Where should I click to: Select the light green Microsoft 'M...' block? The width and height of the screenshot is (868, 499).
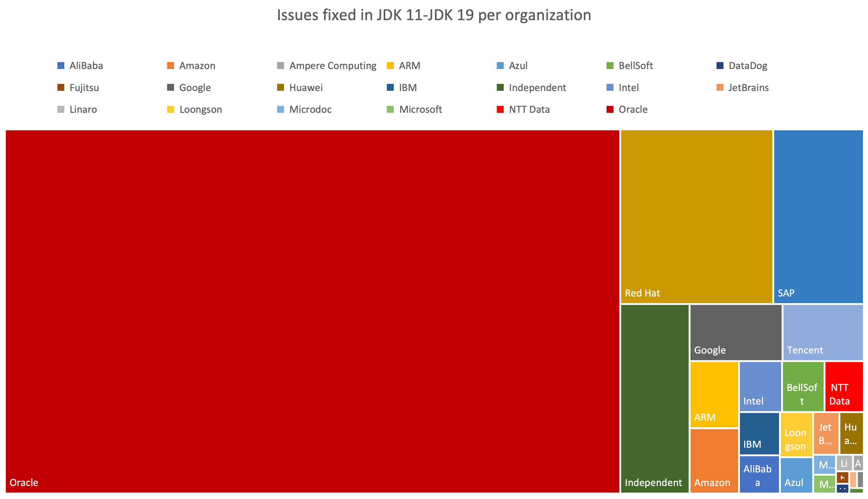coord(824,484)
